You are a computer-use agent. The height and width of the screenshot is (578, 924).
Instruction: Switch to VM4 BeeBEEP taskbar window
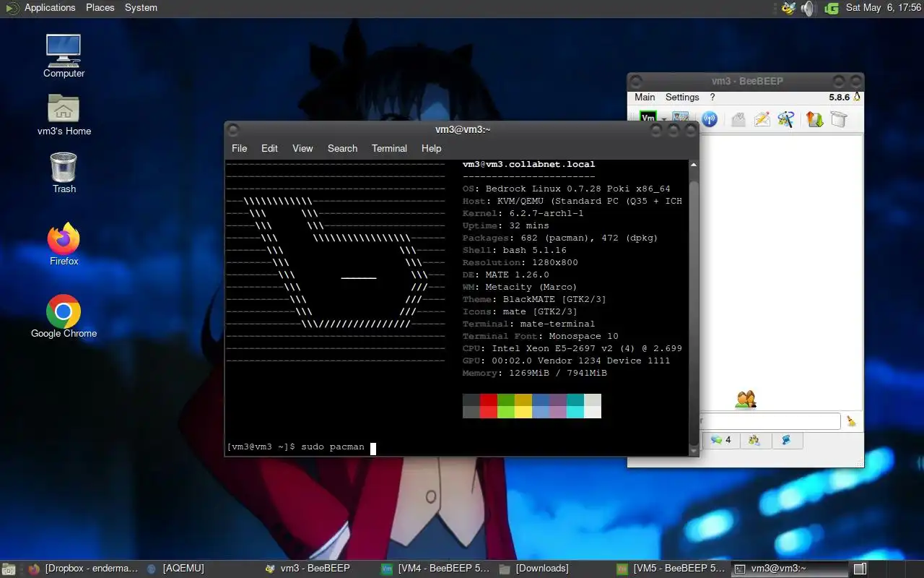click(x=436, y=569)
